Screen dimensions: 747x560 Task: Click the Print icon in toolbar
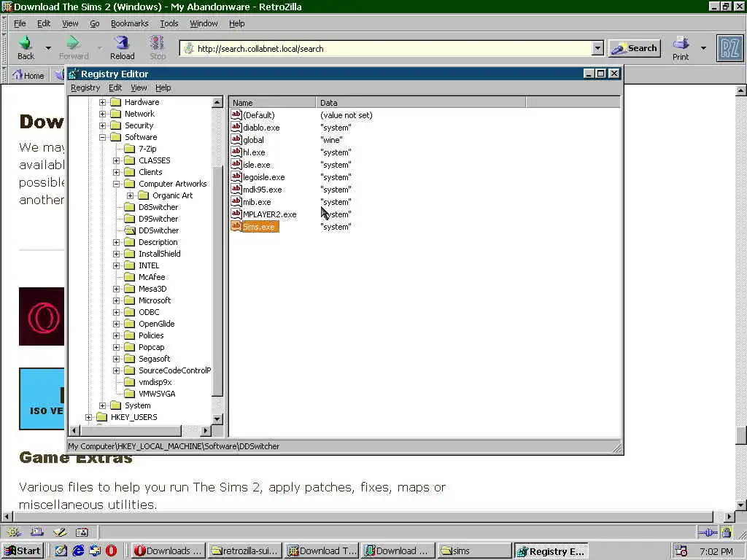(x=681, y=43)
